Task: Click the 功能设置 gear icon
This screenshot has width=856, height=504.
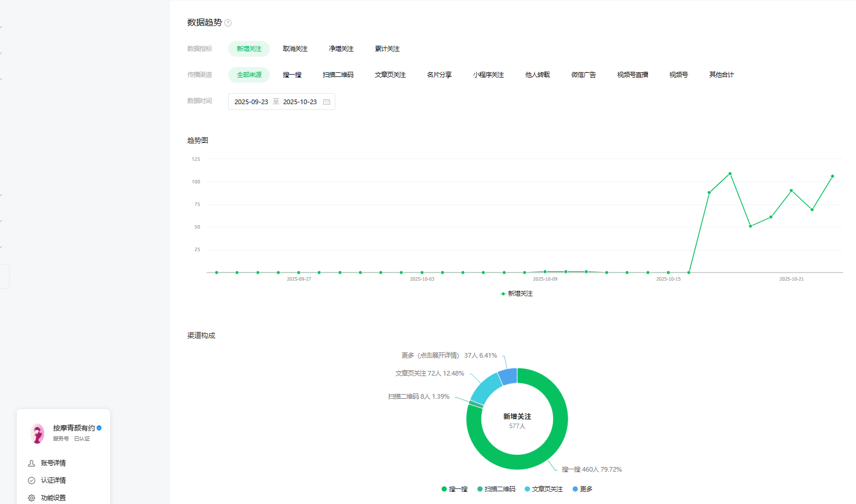Action: [32, 498]
